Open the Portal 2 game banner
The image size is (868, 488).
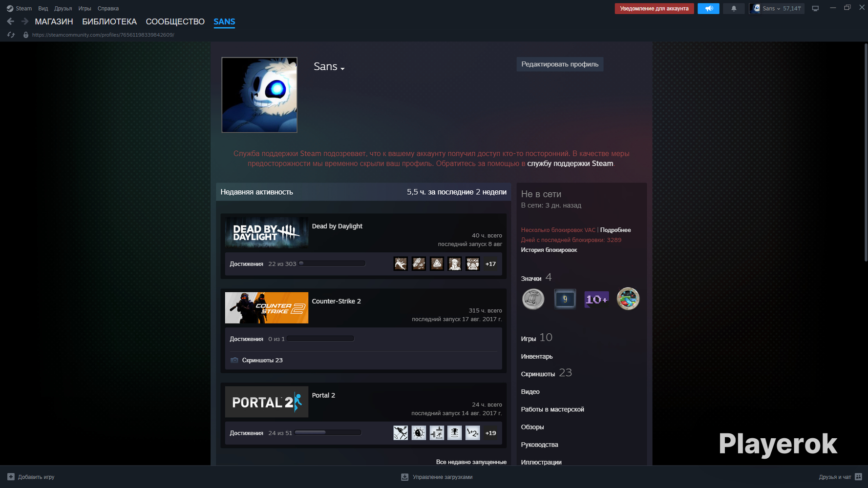(267, 402)
